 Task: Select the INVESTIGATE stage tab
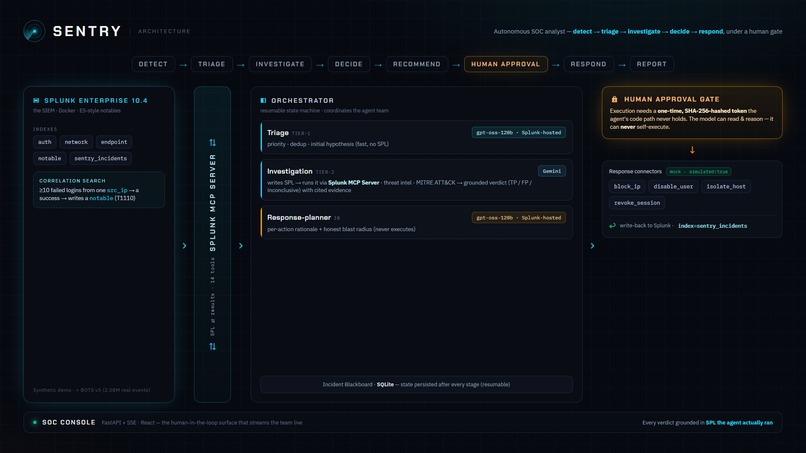[280, 64]
